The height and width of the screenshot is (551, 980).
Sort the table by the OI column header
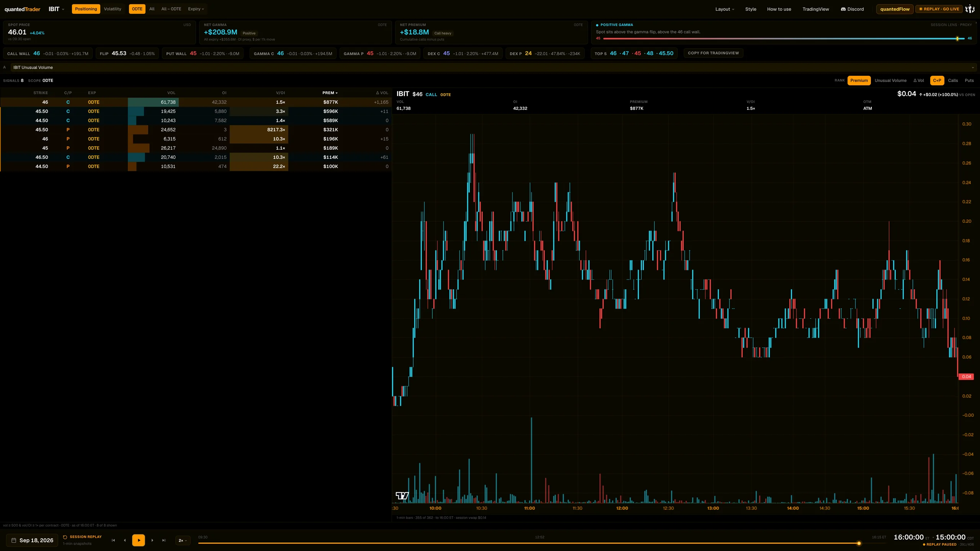[224, 93]
